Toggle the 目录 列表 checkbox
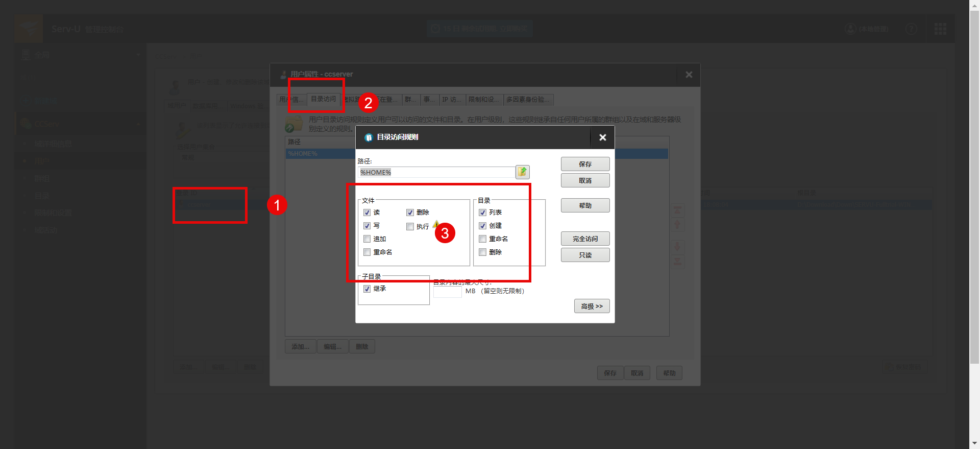 coord(482,212)
